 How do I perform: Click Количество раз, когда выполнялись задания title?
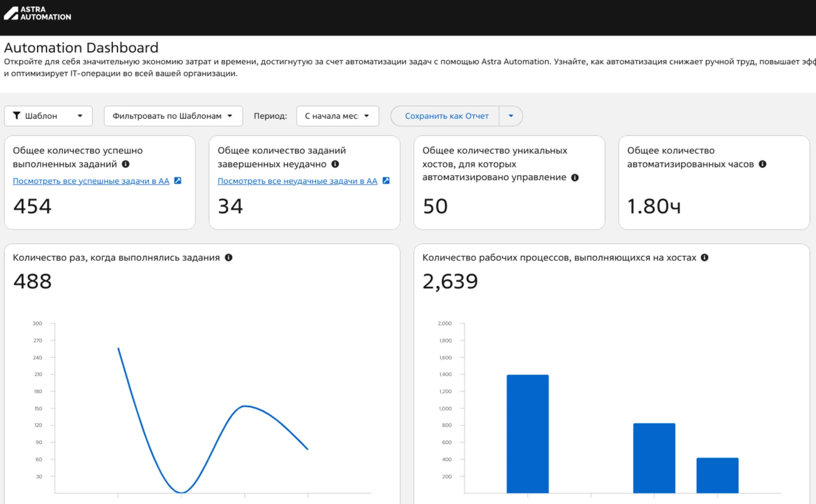coord(116,257)
